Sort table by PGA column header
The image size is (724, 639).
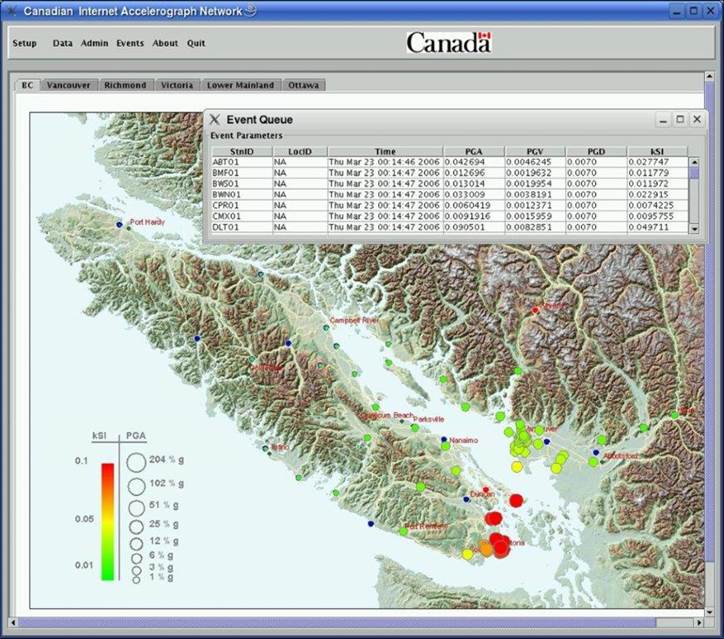coord(473,151)
